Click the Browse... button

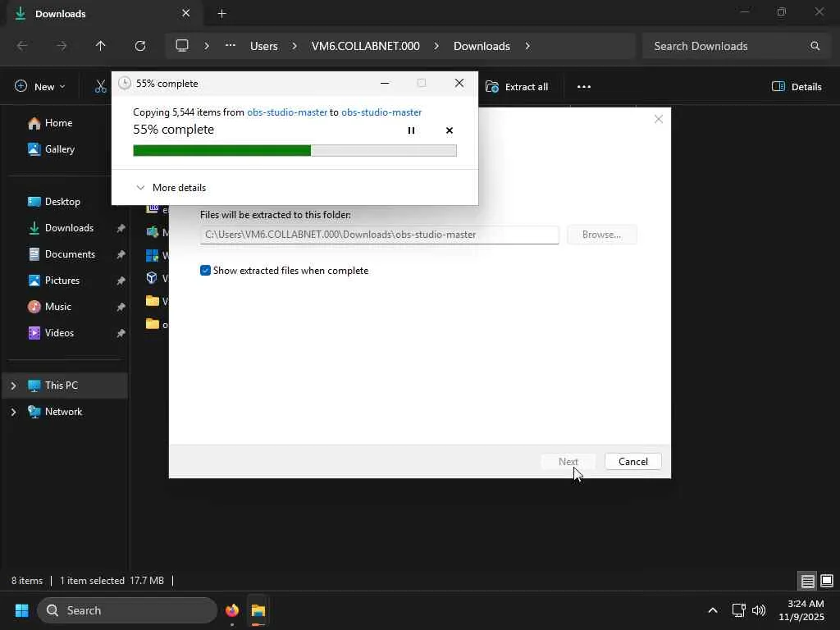(x=601, y=235)
